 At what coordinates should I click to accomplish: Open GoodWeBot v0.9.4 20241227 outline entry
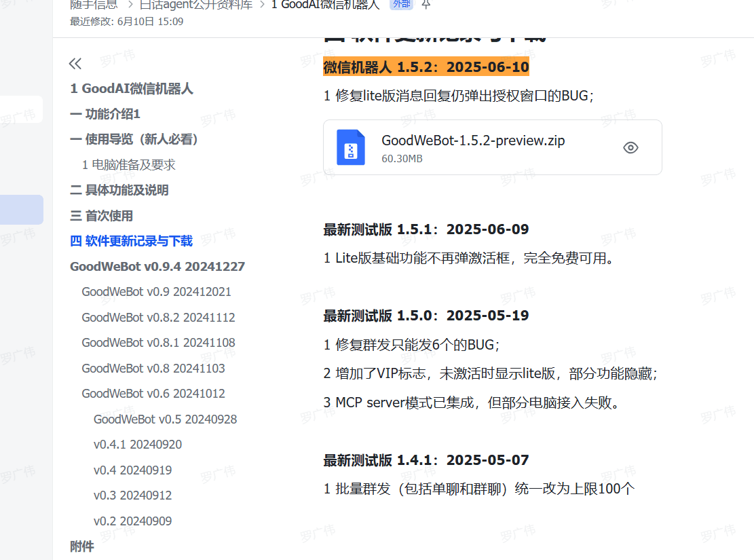click(x=157, y=267)
